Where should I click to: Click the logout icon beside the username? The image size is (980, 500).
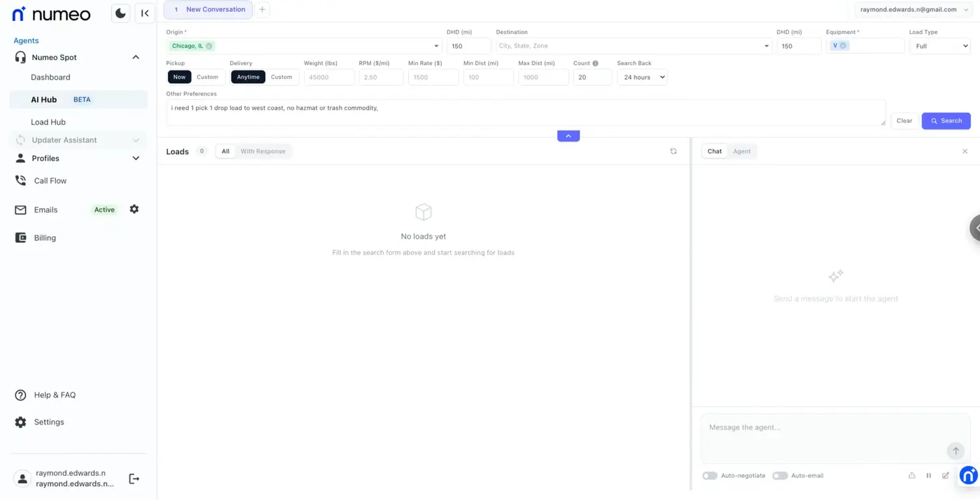134,479
